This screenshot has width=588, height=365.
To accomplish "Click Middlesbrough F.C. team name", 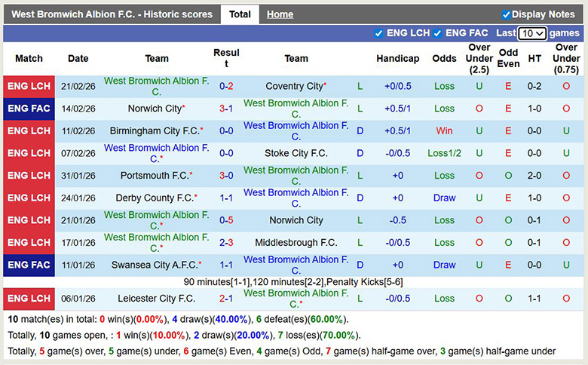I will pyautogui.click(x=296, y=243).
